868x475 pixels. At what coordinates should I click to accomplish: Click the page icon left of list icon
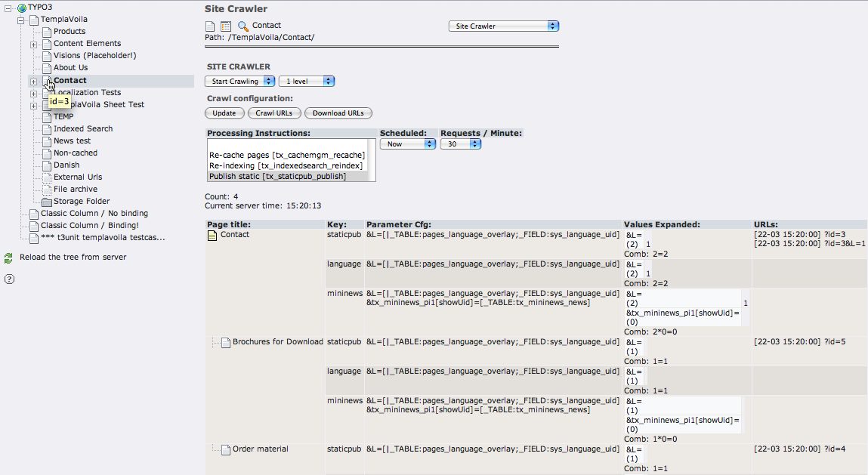pos(211,26)
